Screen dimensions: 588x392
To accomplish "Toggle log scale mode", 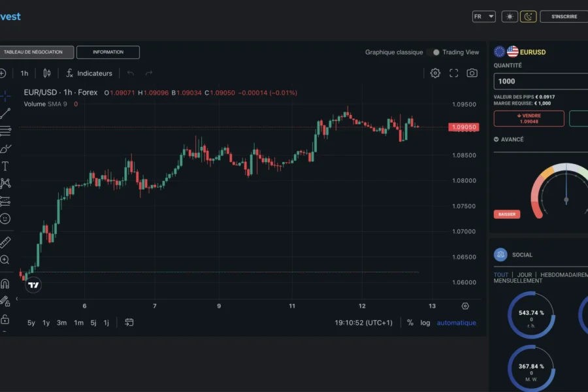I will 425,323.
